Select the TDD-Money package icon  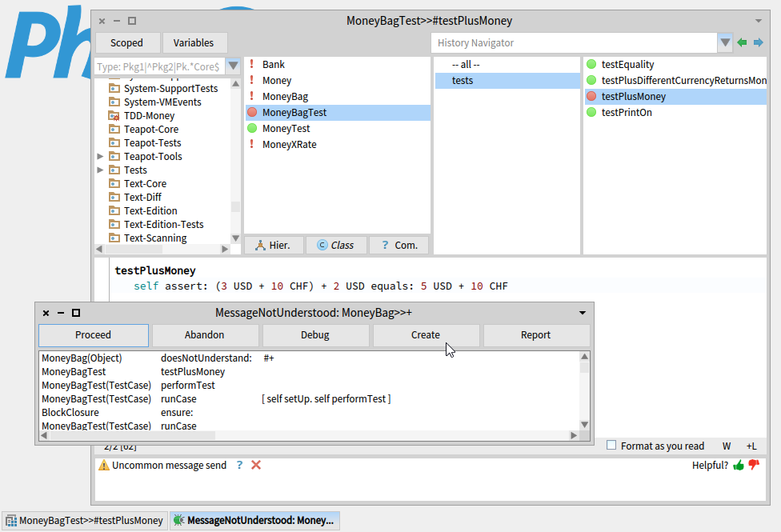pyautogui.click(x=114, y=116)
